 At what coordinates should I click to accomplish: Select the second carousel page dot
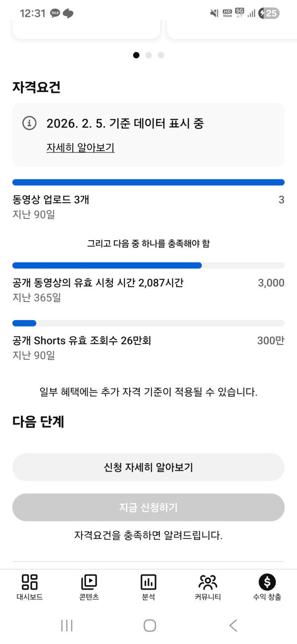(148, 55)
